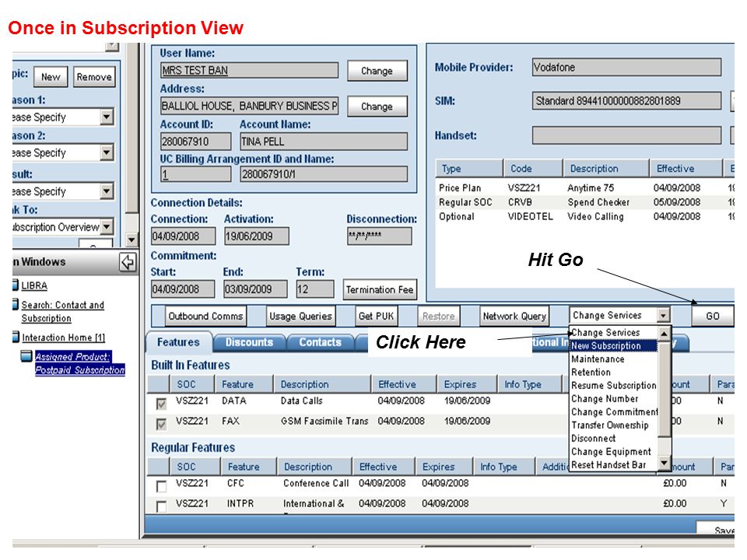Select the Price Plan VSZ221 row

[584, 188]
